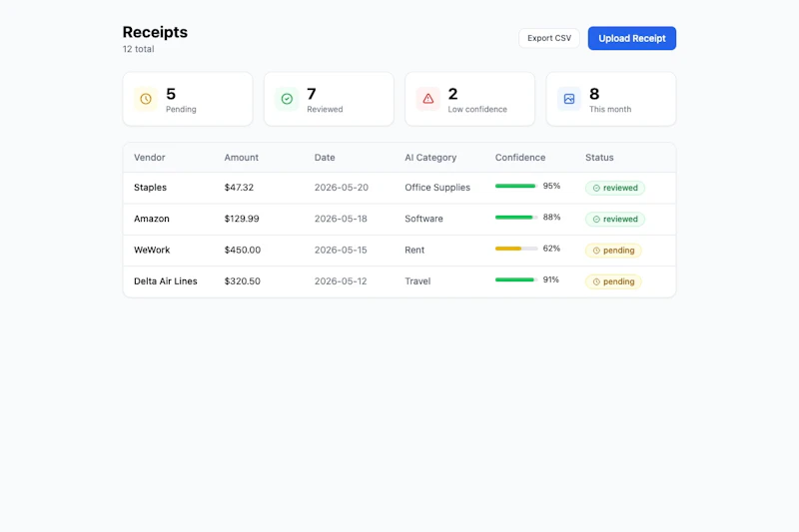The width and height of the screenshot is (799, 532).
Task: Click the clock icon in Delta pending badge
Action: pyautogui.click(x=596, y=281)
